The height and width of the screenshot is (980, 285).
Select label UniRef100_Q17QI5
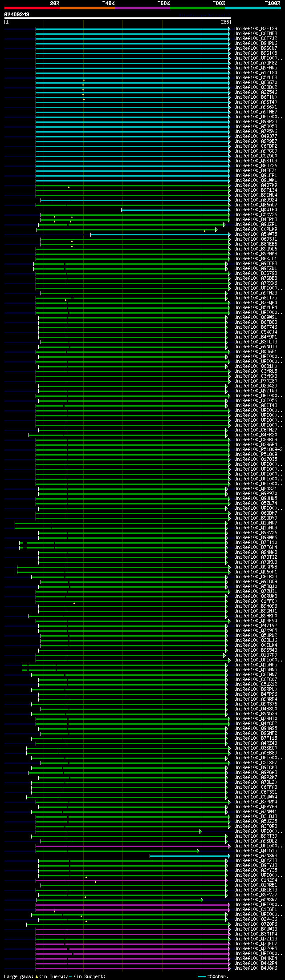tap(256, 460)
